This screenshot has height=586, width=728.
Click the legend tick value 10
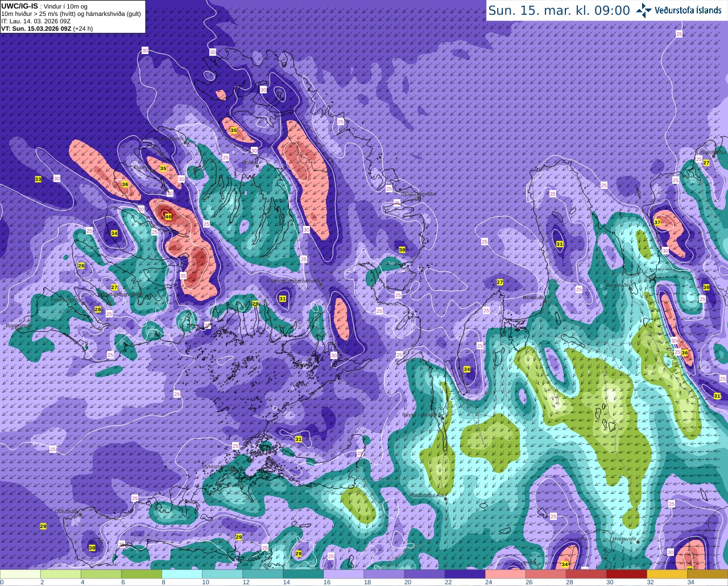205,582
